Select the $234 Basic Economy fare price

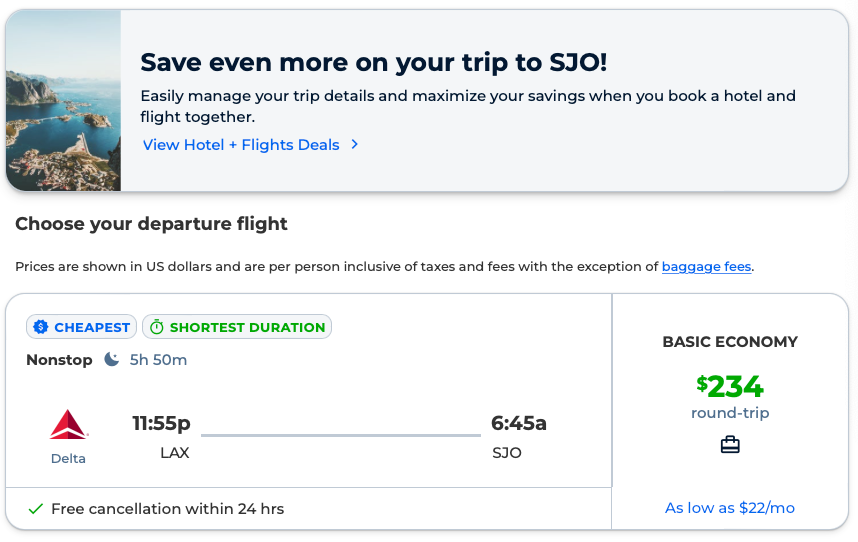(730, 386)
